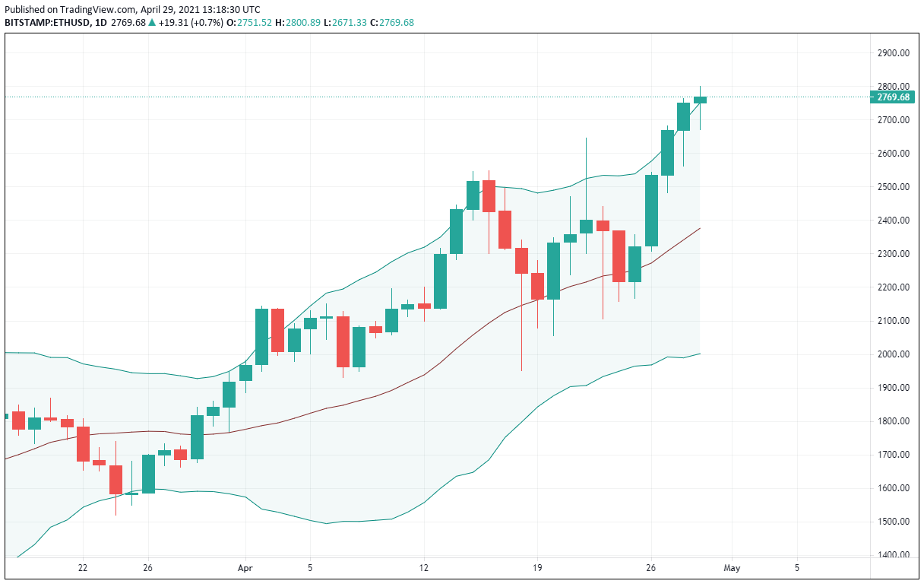Image resolution: width=924 pixels, height=584 pixels.
Task: Click the 19 date label on time axis
Action: pyautogui.click(x=538, y=568)
